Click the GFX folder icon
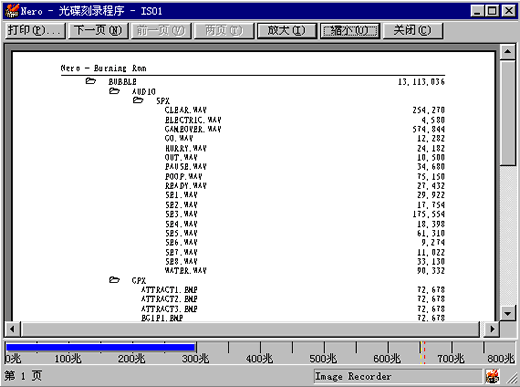Viewport: 520px width, 387px height. pos(114,280)
